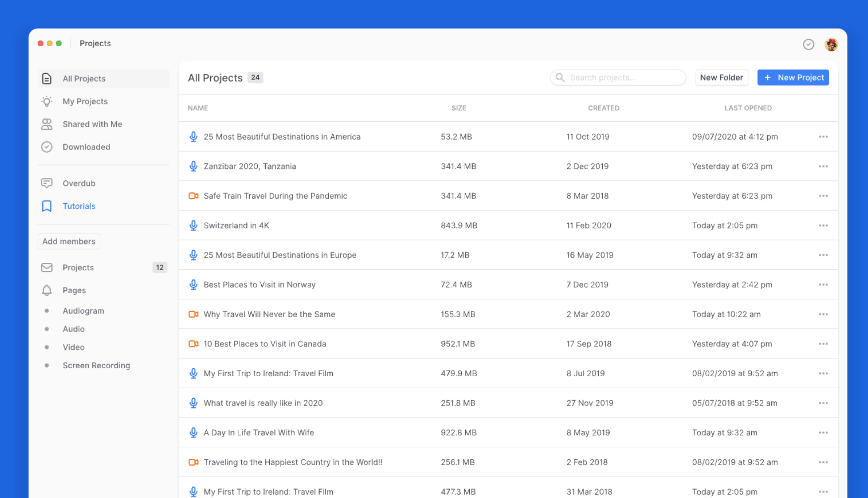Click the New Folder button
868x498 pixels.
721,78
